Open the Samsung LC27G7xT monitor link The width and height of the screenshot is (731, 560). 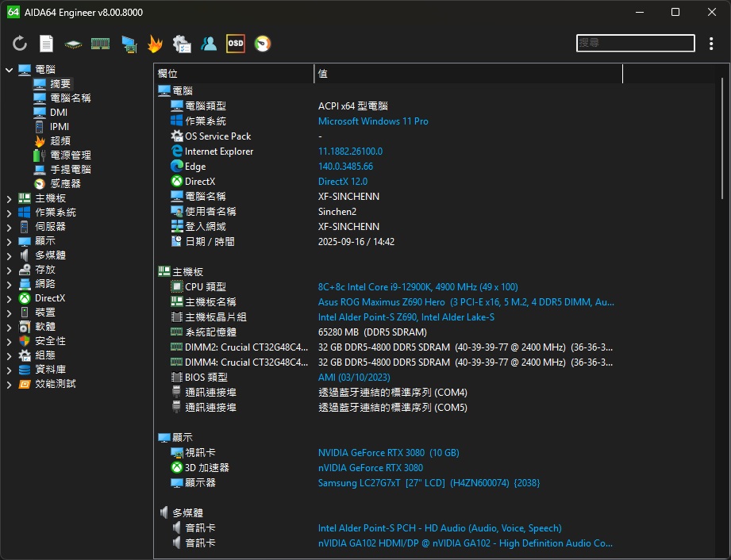click(429, 482)
